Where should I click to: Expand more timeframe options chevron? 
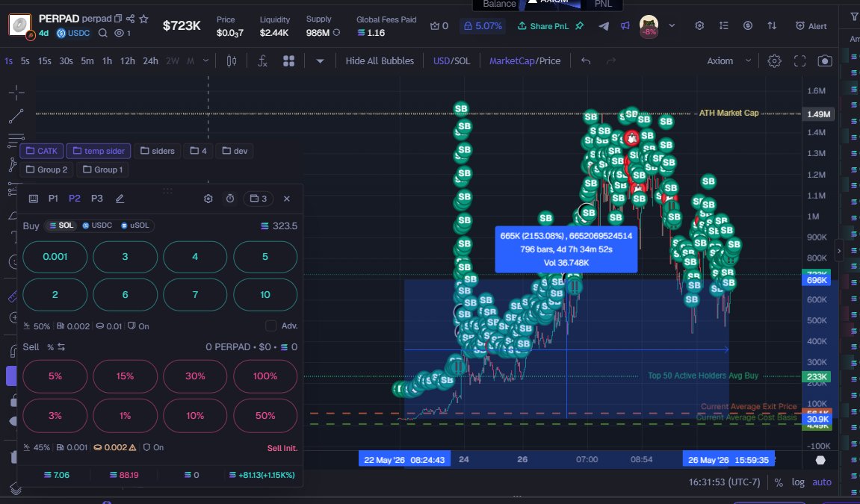pyautogui.click(x=205, y=60)
